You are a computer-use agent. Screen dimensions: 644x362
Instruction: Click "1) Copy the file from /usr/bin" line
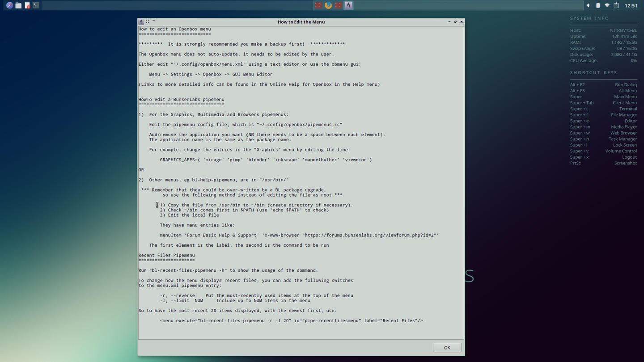click(x=256, y=205)
